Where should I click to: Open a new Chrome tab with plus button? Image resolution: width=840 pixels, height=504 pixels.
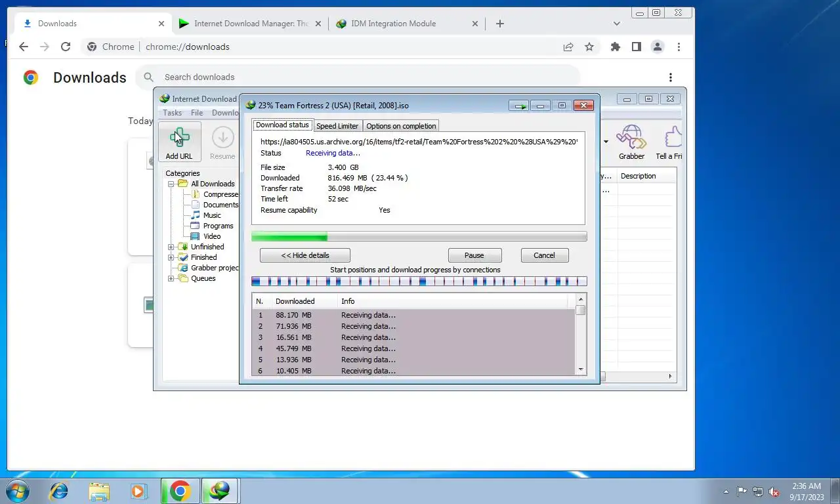click(x=500, y=24)
